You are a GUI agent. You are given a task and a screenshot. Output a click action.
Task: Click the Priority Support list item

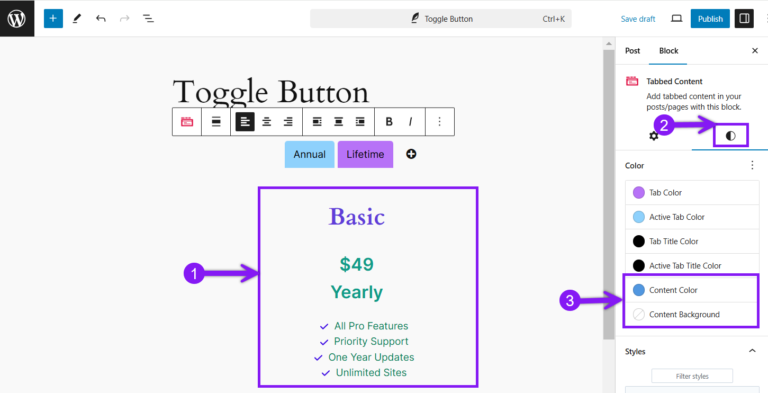coord(371,342)
